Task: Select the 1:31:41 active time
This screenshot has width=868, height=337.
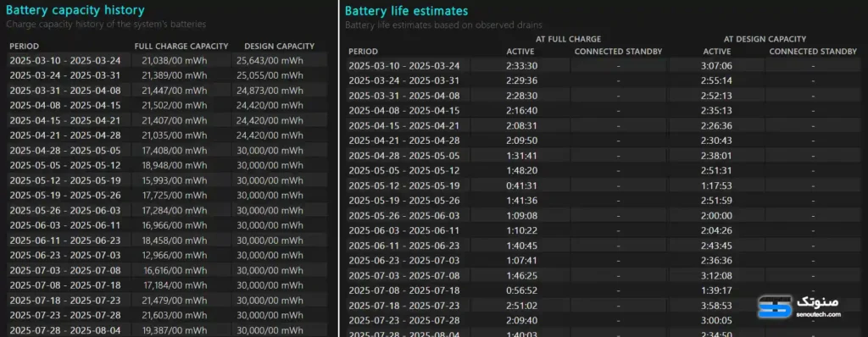Action: 522,155
